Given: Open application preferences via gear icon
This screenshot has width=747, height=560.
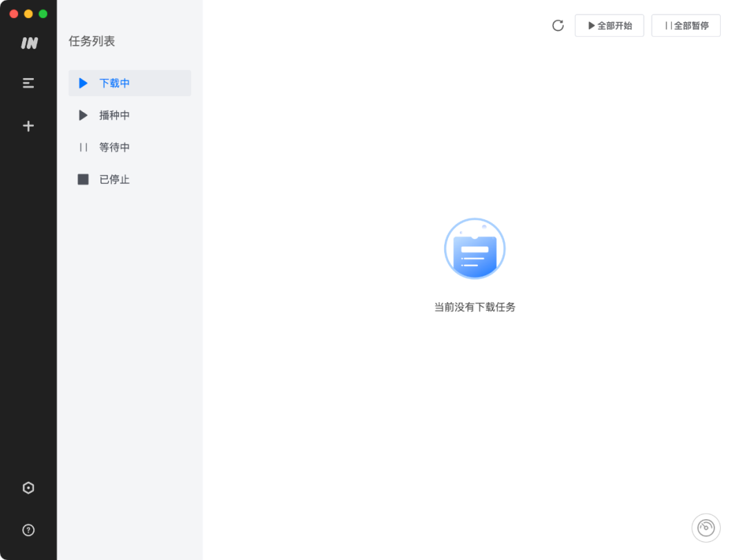Looking at the screenshot, I should click(28, 487).
